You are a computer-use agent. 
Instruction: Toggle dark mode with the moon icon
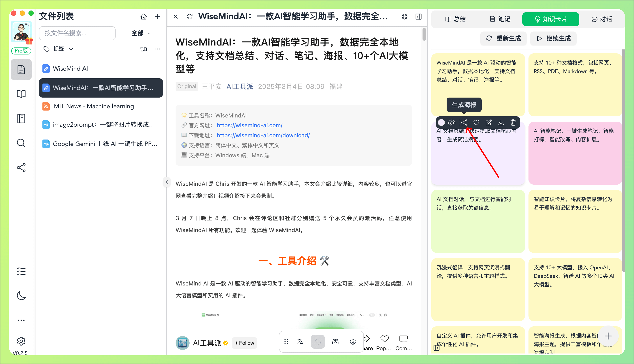(21, 296)
